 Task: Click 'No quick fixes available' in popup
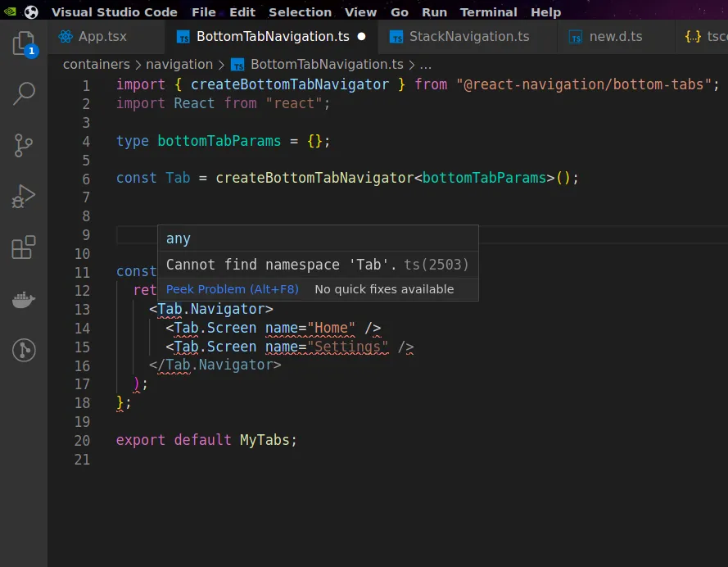(x=384, y=289)
